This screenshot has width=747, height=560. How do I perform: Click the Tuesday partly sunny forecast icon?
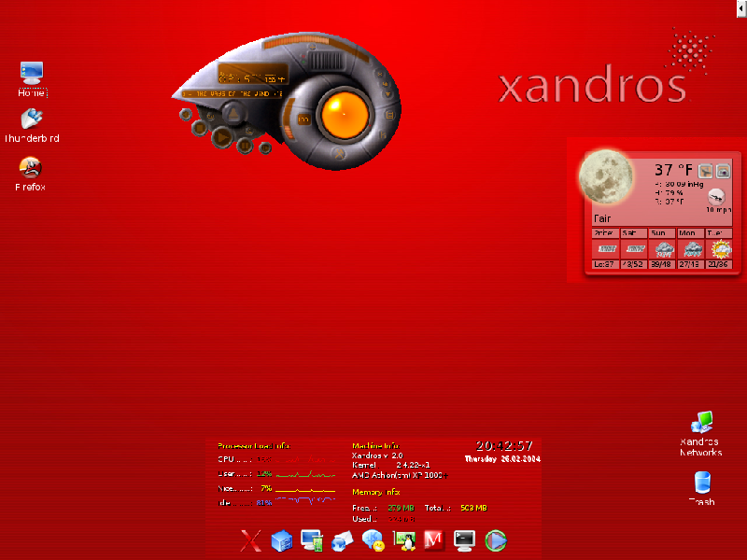click(x=720, y=248)
